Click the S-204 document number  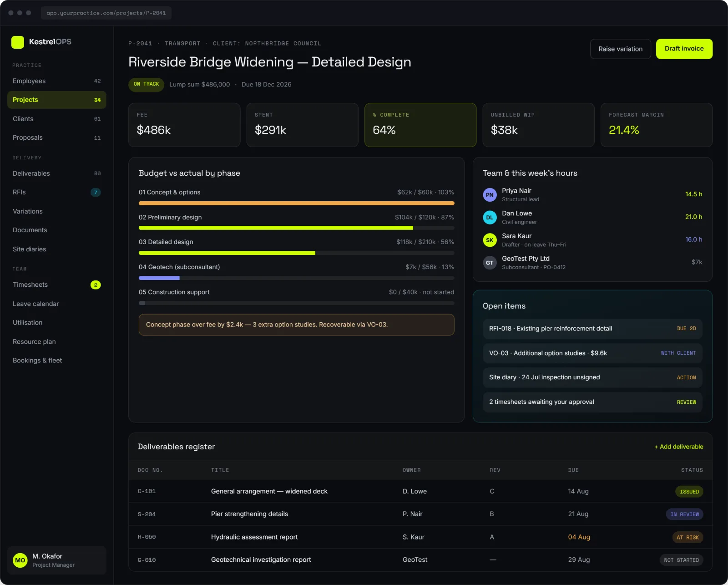click(147, 514)
